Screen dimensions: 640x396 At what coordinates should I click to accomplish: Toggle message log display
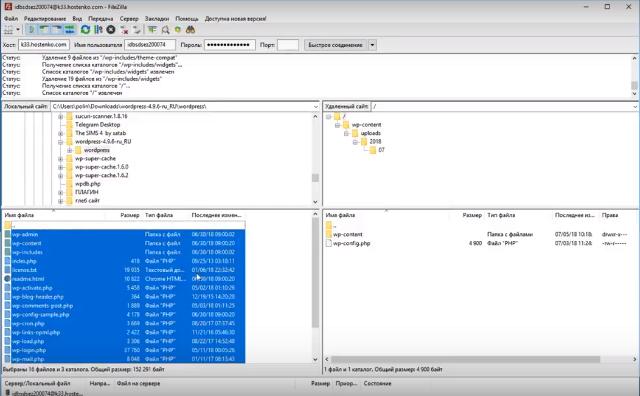click(31, 30)
